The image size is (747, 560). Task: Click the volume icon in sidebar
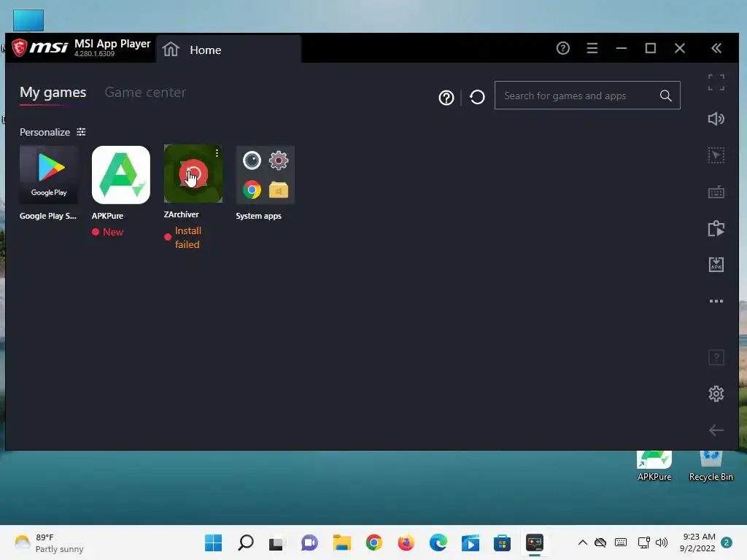click(716, 119)
